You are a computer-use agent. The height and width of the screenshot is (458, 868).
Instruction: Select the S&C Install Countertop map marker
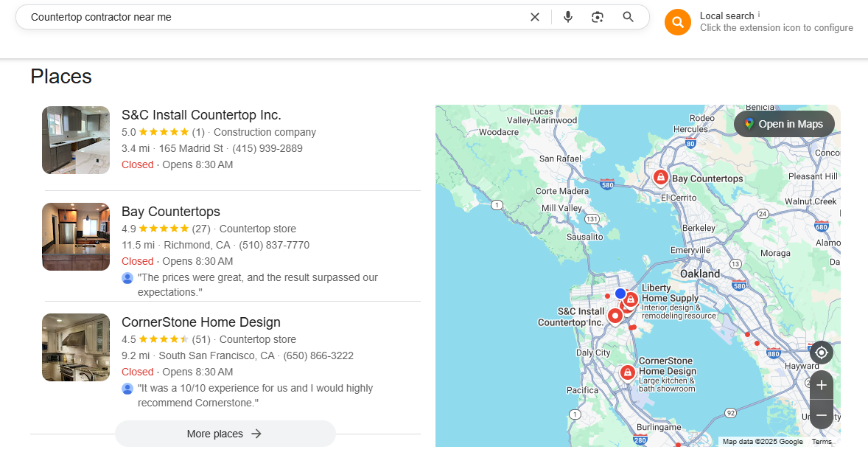[615, 316]
